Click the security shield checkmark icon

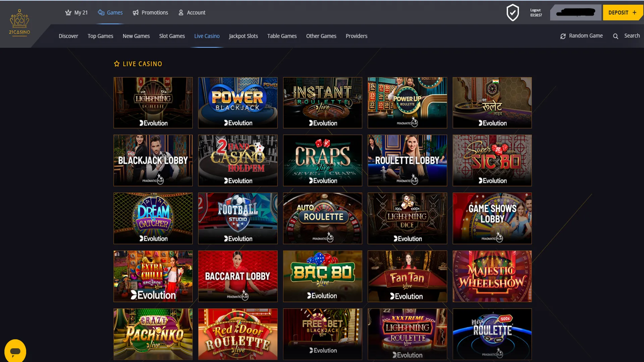point(513,13)
